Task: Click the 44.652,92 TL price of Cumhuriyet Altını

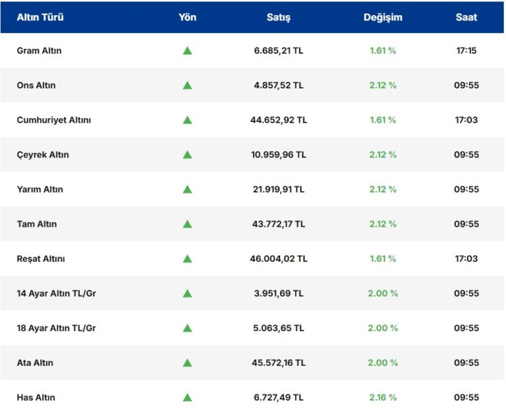Action: [279, 120]
